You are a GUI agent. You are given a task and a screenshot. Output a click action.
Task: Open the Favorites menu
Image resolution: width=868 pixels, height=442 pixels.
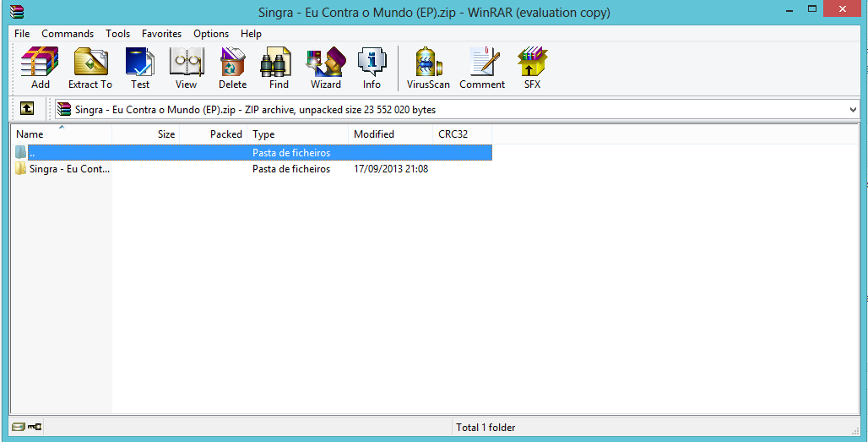[x=161, y=34]
